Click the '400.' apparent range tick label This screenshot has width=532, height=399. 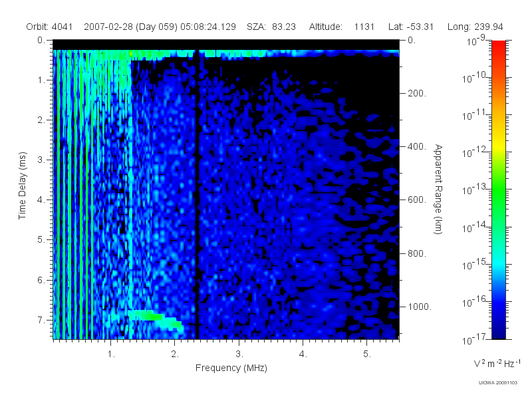pos(417,146)
